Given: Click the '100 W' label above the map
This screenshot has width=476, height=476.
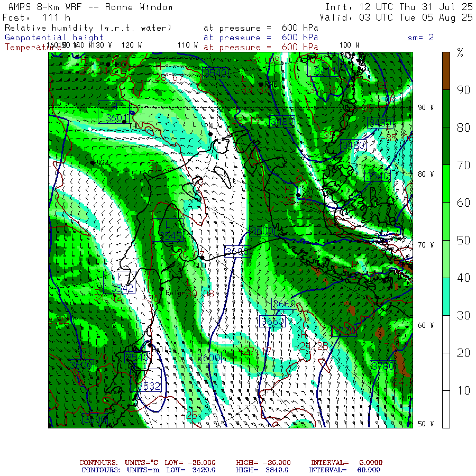Looking at the screenshot, I should click(x=349, y=45).
